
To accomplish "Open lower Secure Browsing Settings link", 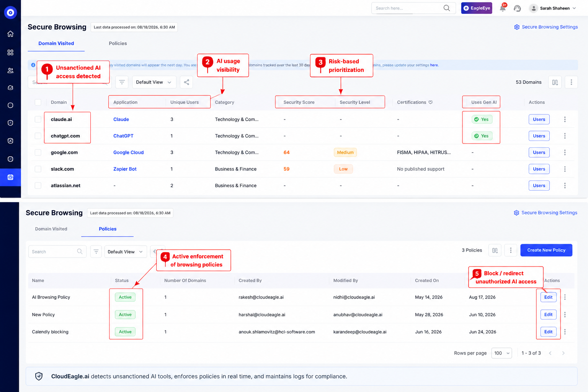I will coord(546,212).
